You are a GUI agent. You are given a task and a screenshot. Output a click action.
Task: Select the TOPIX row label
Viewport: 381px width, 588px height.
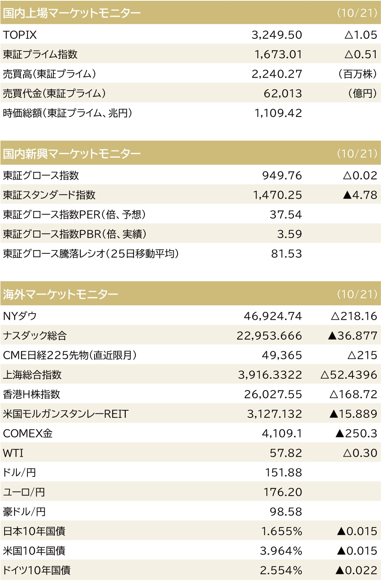click(20, 35)
